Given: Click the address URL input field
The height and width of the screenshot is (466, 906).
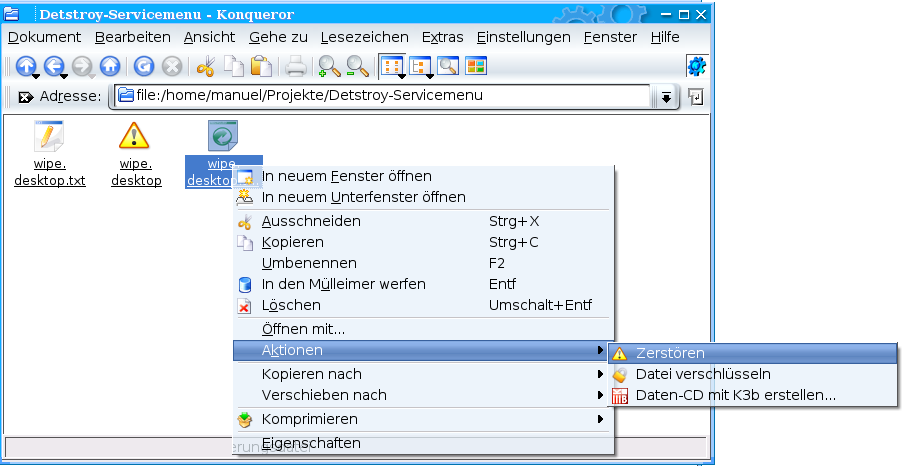Looking at the screenshot, I should pos(383,96).
